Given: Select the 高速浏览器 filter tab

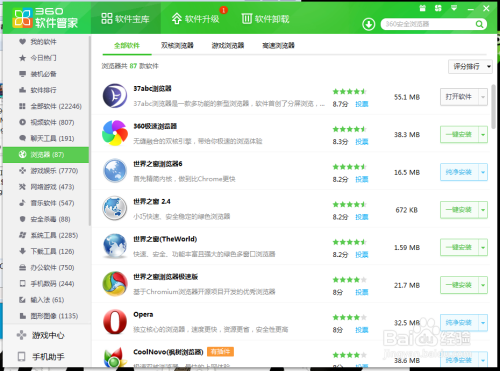Looking at the screenshot, I should (278, 46).
